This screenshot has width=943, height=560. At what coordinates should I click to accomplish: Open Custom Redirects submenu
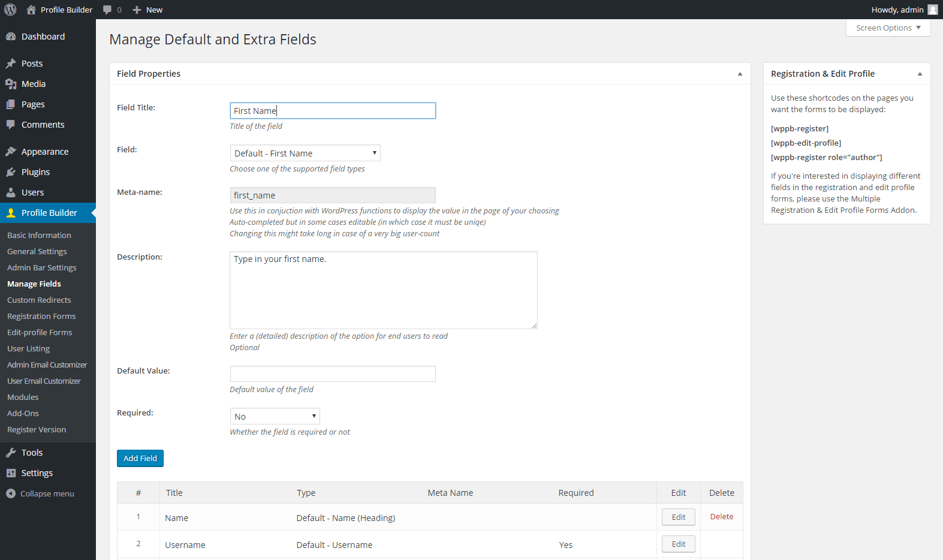tap(39, 300)
